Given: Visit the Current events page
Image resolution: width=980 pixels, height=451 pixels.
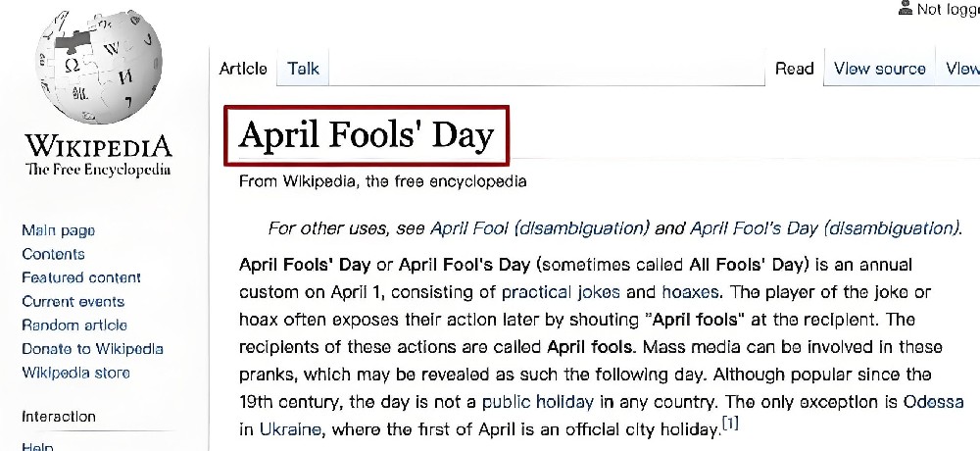Looking at the screenshot, I should tap(73, 302).
